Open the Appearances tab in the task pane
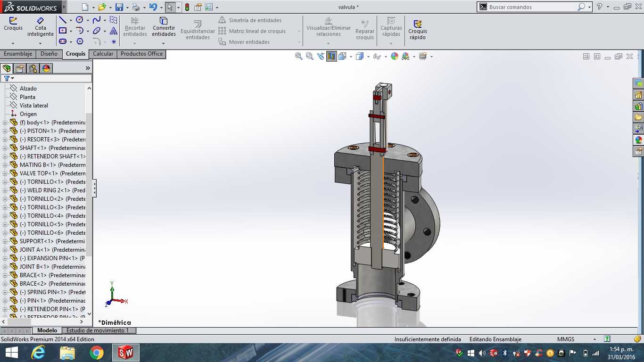The image size is (644, 362). [x=639, y=140]
